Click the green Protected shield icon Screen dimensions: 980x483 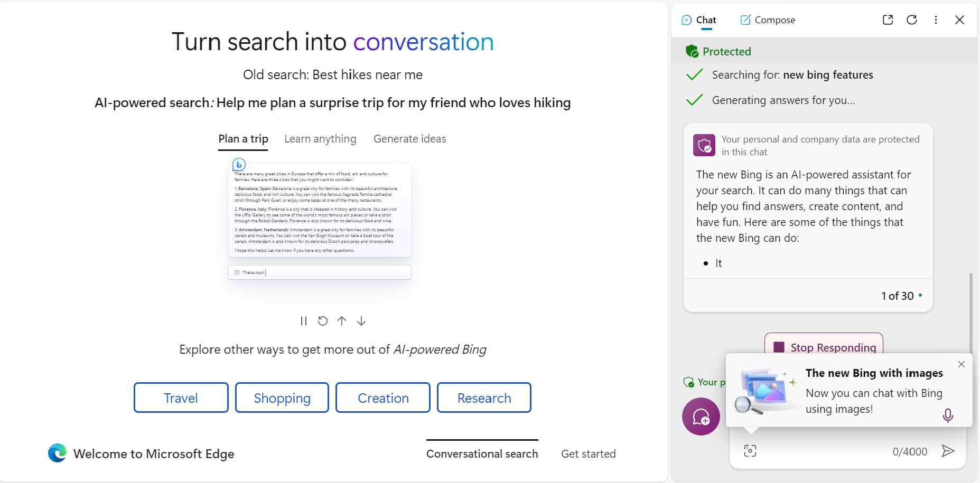(692, 51)
